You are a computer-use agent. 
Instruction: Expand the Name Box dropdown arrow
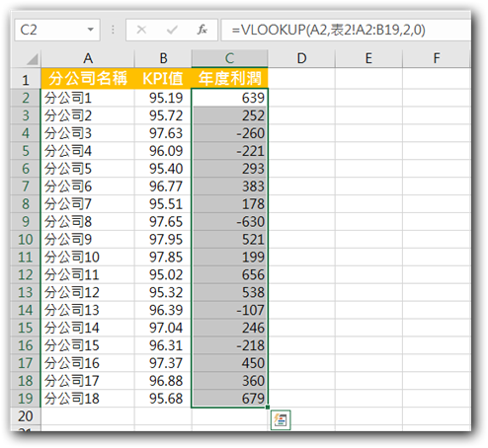click(x=90, y=30)
